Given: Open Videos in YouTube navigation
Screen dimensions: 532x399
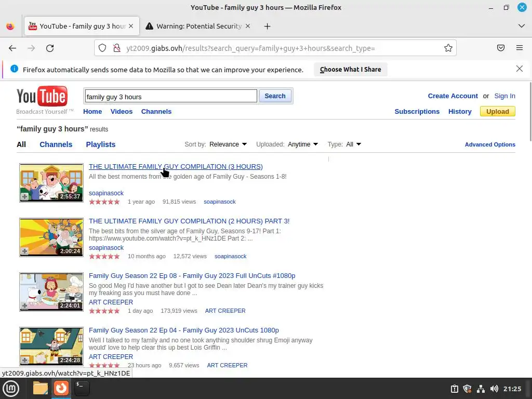Looking at the screenshot, I should [x=122, y=112].
